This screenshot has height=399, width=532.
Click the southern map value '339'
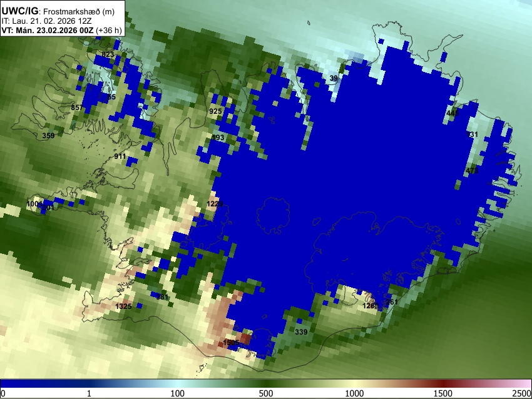pos(301,331)
